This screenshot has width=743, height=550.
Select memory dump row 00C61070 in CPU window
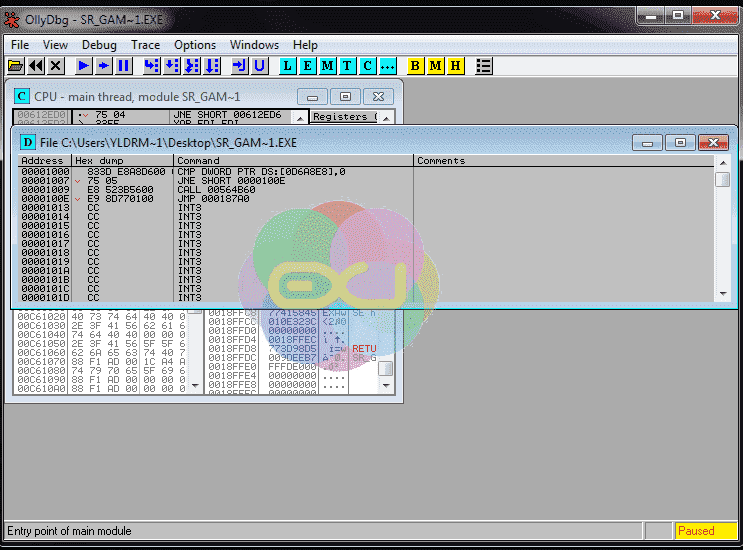tap(100, 361)
